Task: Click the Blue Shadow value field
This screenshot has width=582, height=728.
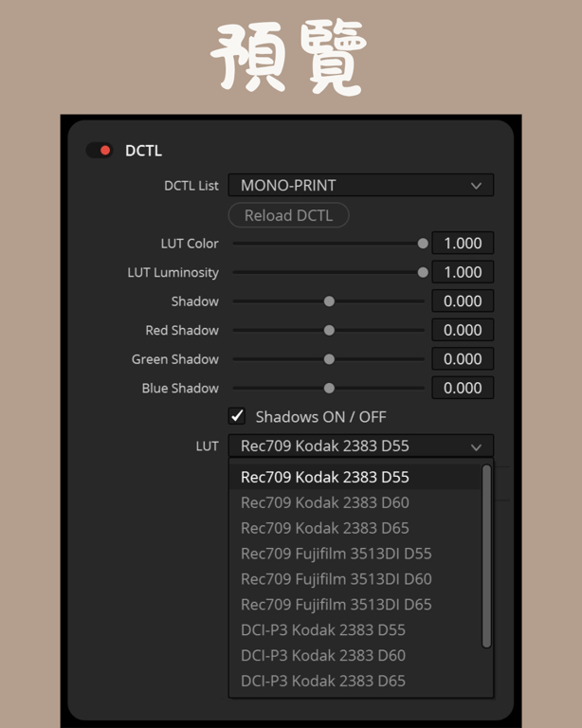Action: coord(463,388)
